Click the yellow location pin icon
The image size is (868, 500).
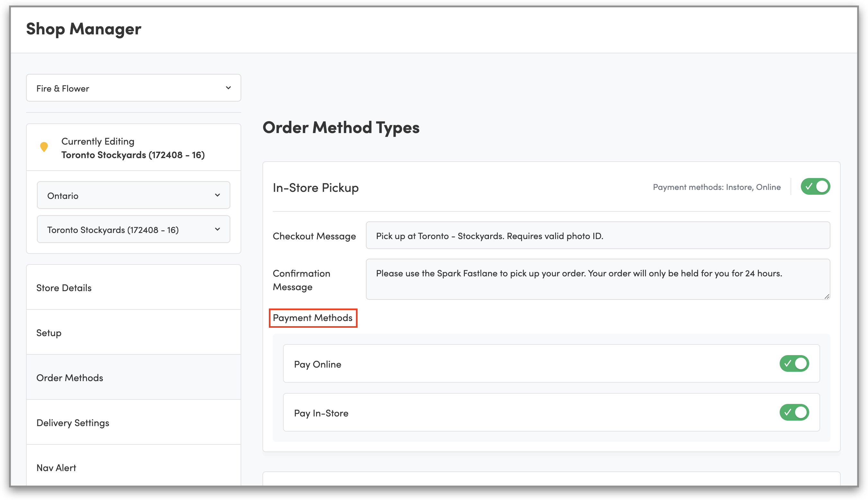44,147
